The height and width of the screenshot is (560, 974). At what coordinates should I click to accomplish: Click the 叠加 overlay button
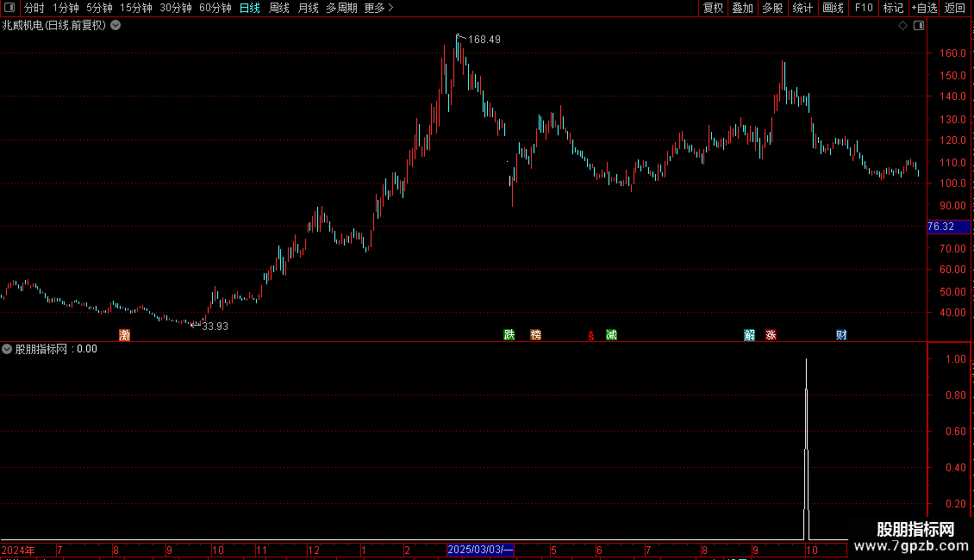pos(742,8)
